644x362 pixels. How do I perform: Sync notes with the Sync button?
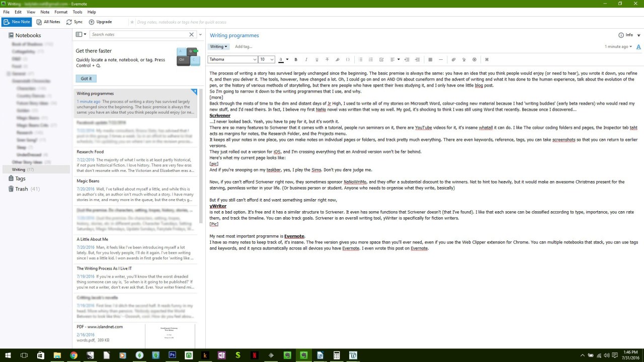point(75,22)
